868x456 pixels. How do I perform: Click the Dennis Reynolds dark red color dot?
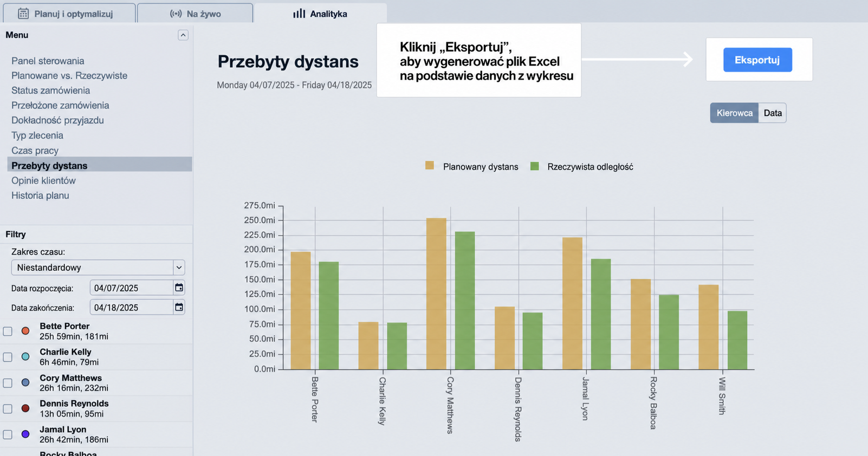point(25,408)
